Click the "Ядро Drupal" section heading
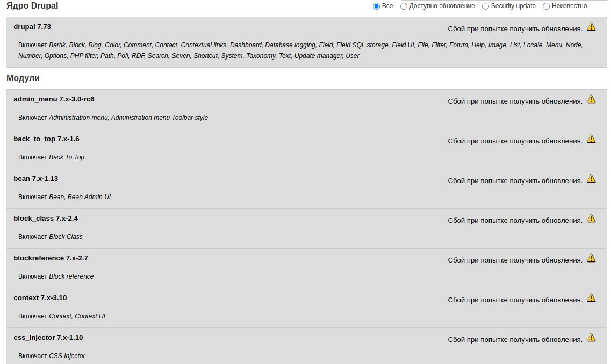The width and height of the screenshot is (611, 364). 32,6
